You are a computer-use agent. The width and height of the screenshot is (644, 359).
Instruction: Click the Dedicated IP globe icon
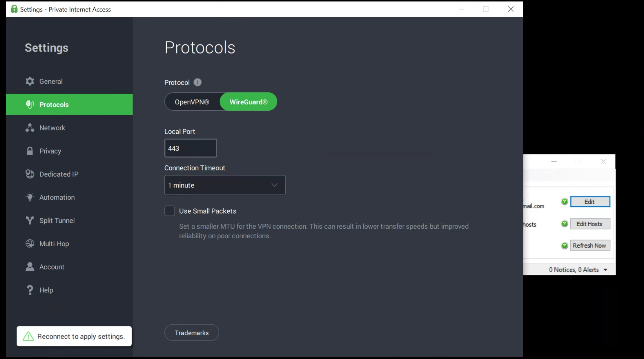coord(30,174)
